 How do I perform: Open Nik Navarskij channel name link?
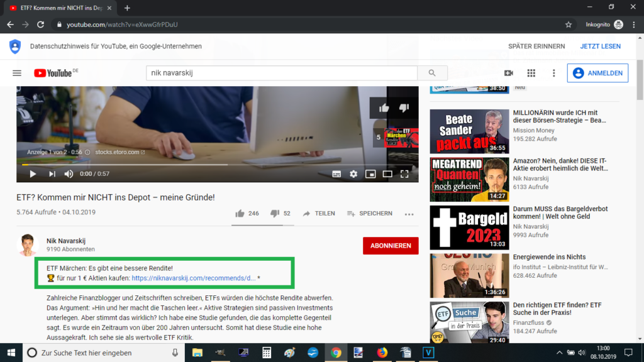coord(65,241)
